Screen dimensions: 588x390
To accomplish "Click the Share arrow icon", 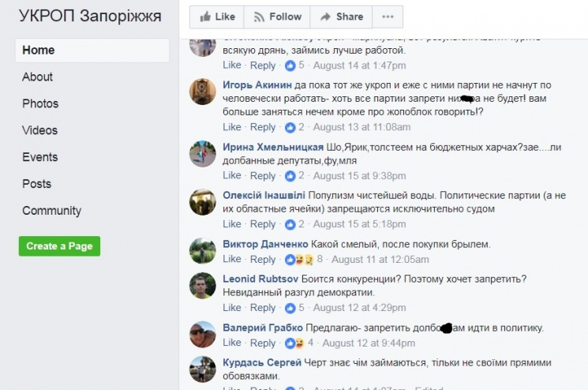I will (324, 17).
